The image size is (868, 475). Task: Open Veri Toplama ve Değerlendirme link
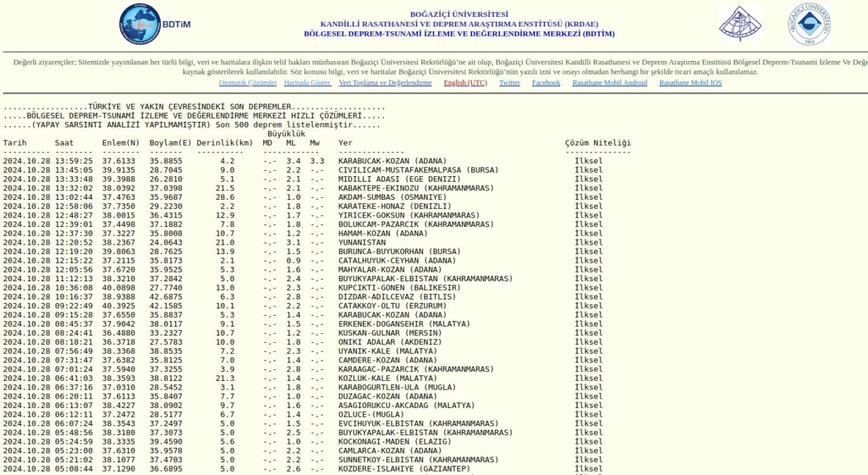pos(385,83)
